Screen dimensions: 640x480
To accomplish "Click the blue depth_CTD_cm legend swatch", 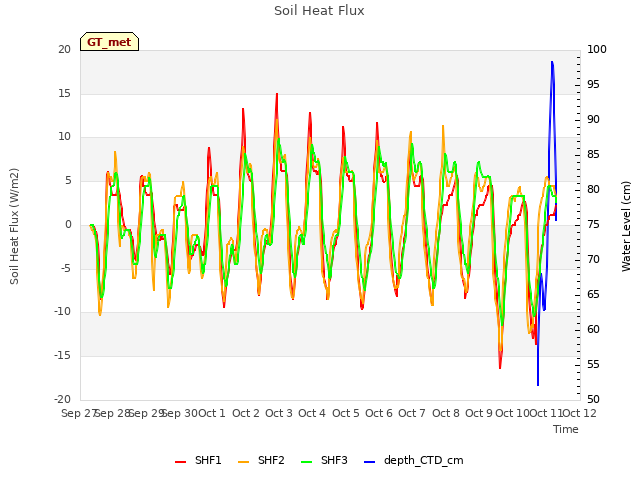I will [x=369, y=462].
